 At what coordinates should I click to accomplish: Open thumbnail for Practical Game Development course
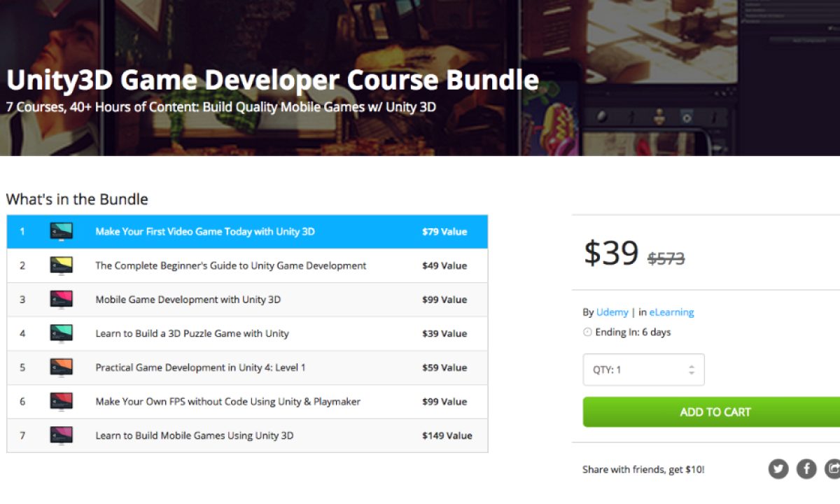[x=62, y=367]
